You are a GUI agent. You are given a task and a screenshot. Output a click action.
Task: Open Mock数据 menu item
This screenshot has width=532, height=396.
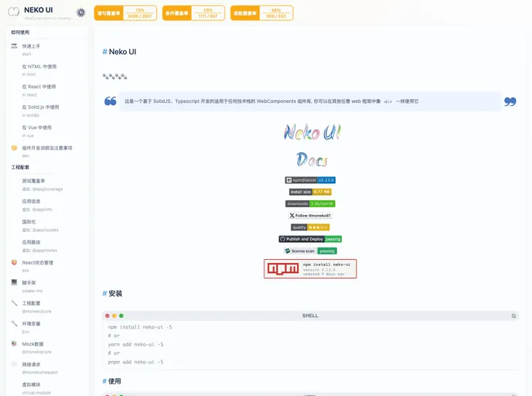pos(47,347)
